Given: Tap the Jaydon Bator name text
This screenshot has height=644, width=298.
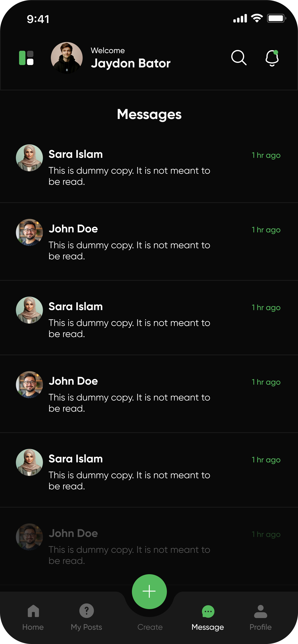Looking at the screenshot, I should click(x=131, y=63).
